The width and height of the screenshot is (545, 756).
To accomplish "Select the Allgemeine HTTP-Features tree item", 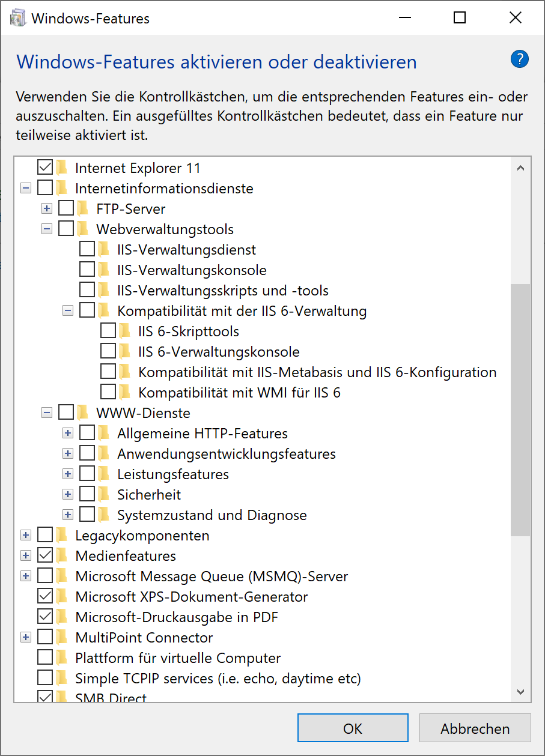I will [202, 434].
